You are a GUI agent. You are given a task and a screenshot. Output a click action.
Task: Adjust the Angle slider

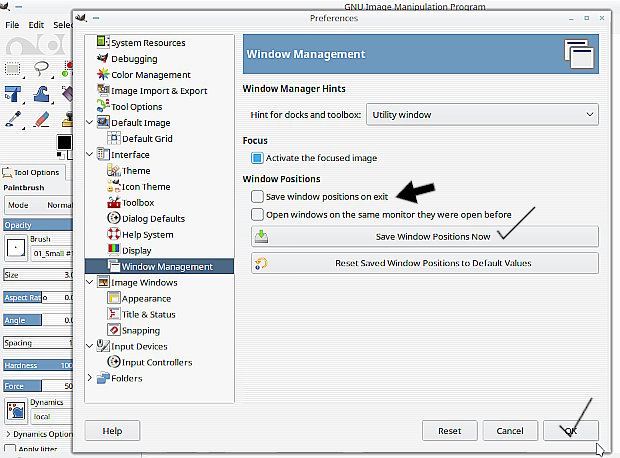pyautogui.click(x=38, y=320)
